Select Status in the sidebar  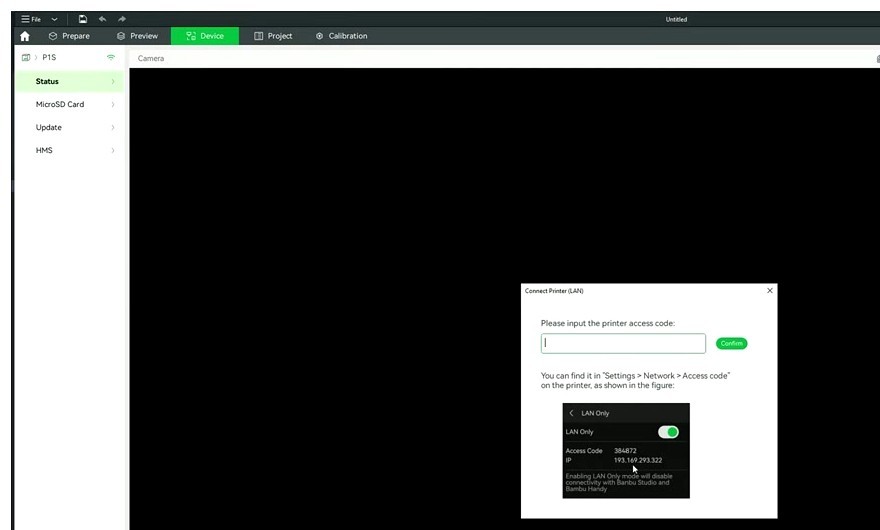(68, 81)
